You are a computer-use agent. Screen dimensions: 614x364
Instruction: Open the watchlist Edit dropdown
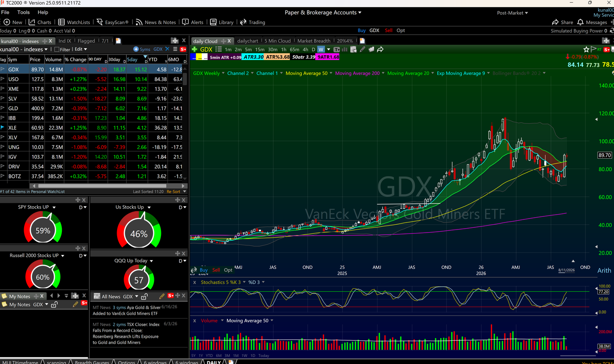(x=81, y=49)
